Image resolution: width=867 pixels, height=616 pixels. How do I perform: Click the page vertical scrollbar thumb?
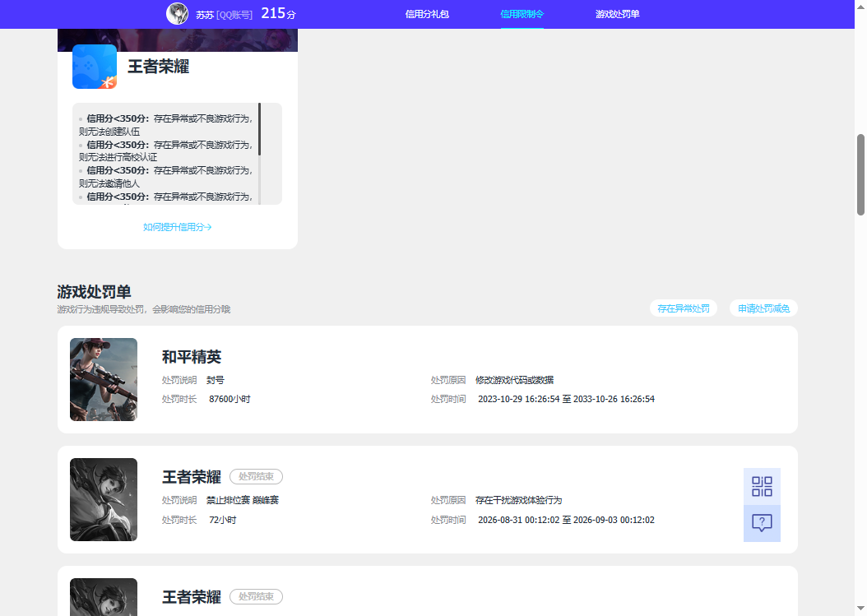(860, 174)
